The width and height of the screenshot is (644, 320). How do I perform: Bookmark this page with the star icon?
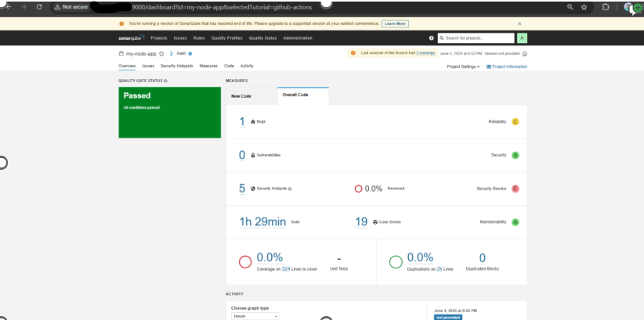pyautogui.click(x=584, y=7)
